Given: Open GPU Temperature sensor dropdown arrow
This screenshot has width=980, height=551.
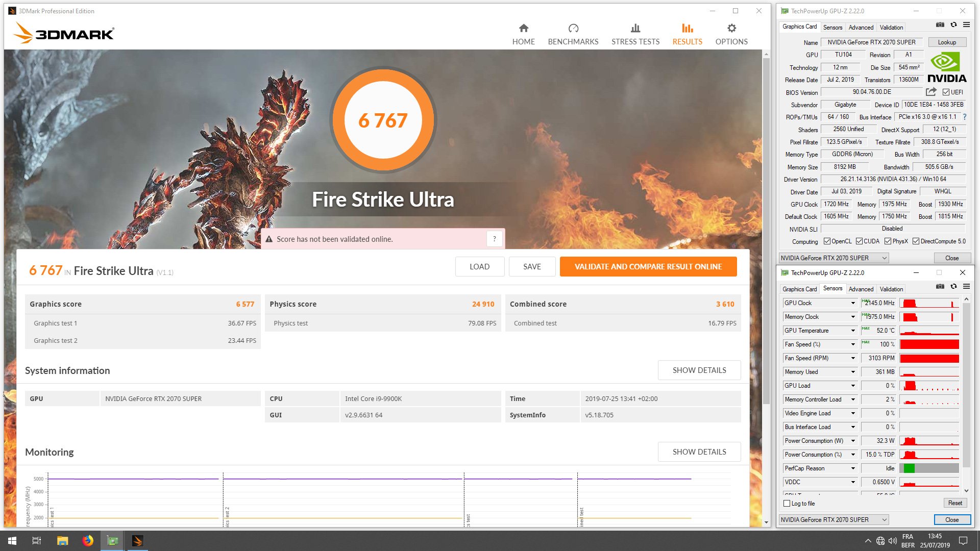Looking at the screenshot, I should pyautogui.click(x=852, y=331).
